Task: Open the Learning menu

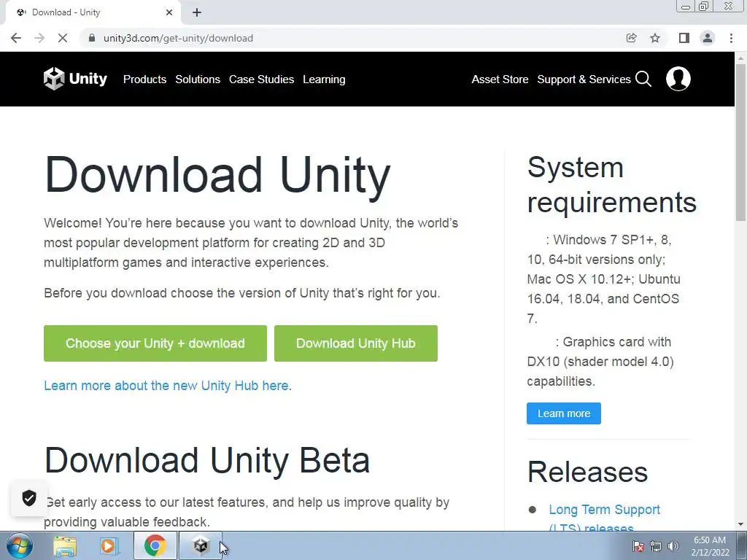Action: click(x=324, y=79)
